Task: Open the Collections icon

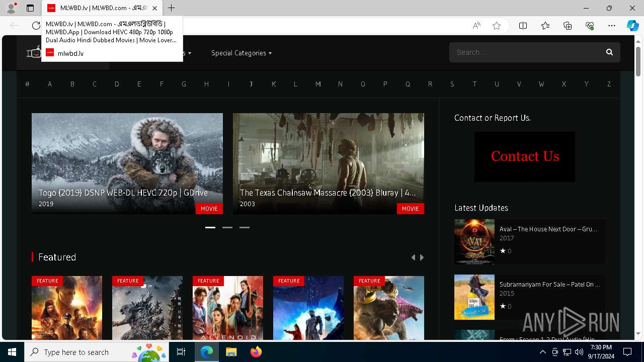Action: (x=568, y=26)
